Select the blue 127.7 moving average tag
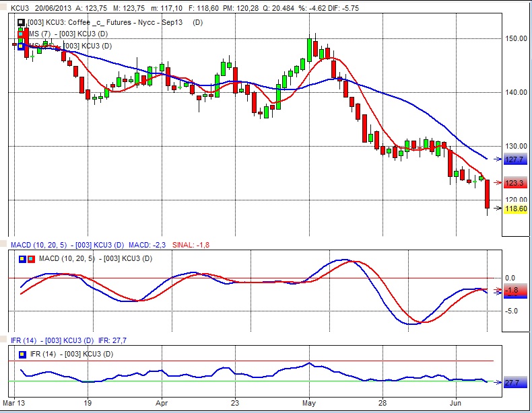Viewport: 532px width, 413px height. [x=514, y=160]
